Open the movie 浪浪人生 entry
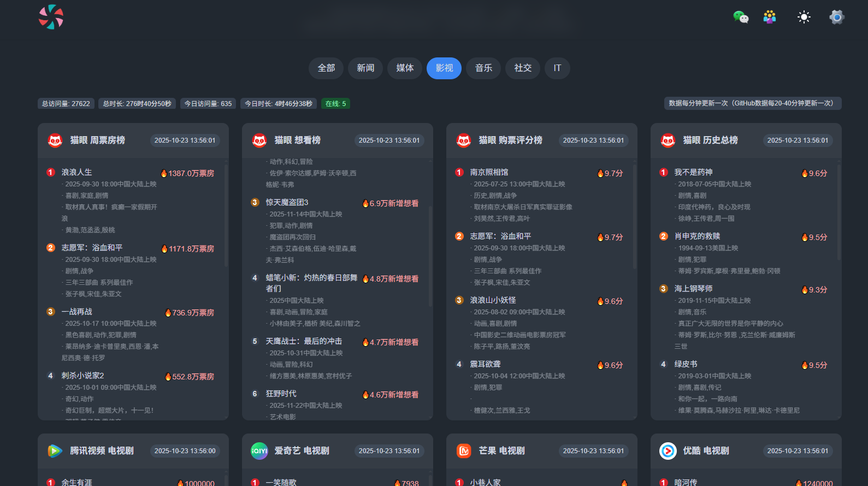Screen dimensions: 868x486 click(77, 172)
